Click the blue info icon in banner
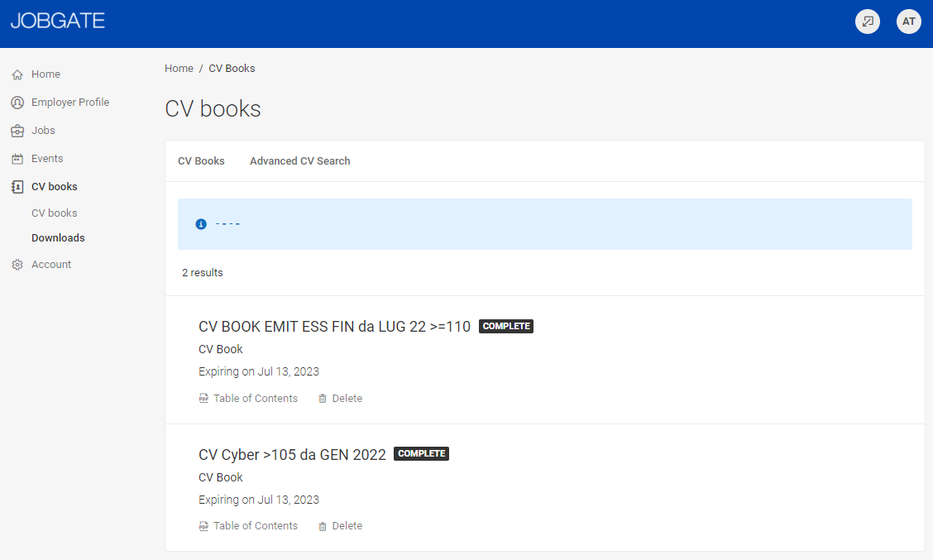The image size is (933, 560). (x=201, y=224)
